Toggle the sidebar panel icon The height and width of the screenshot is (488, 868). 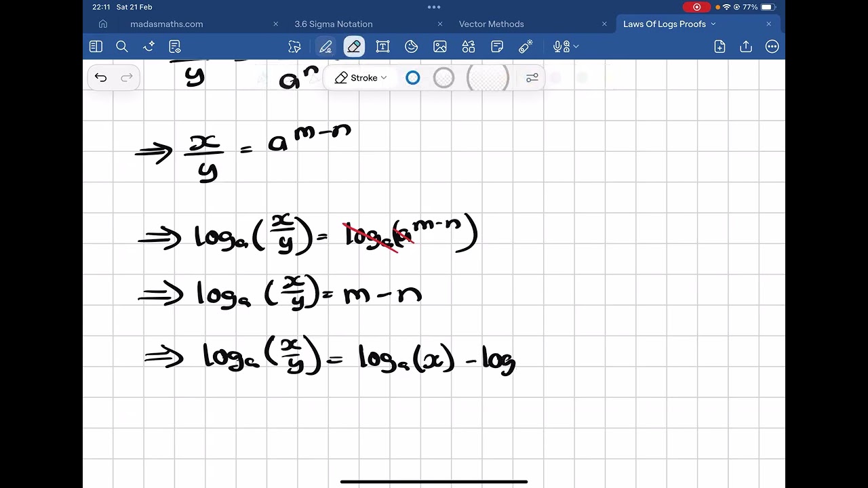click(x=96, y=47)
